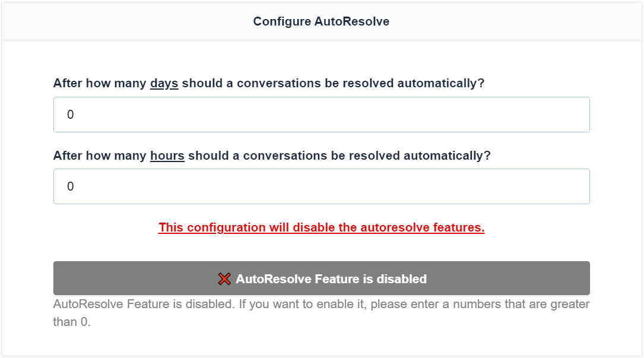Click the underlined word "days"
This screenshot has height=358, width=644.
[164, 84]
